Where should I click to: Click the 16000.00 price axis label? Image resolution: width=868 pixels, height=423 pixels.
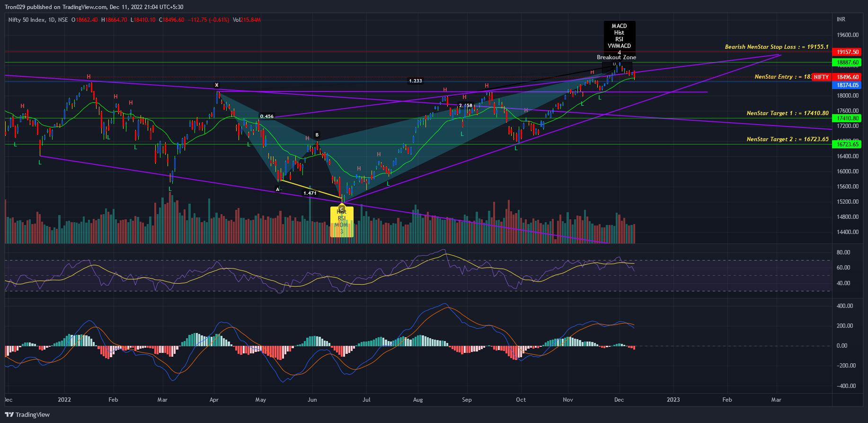pos(847,171)
